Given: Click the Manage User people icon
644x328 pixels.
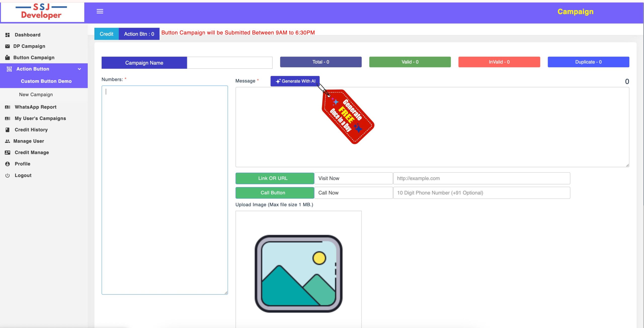Looking at the screenshot, I should tap(8, 141).
